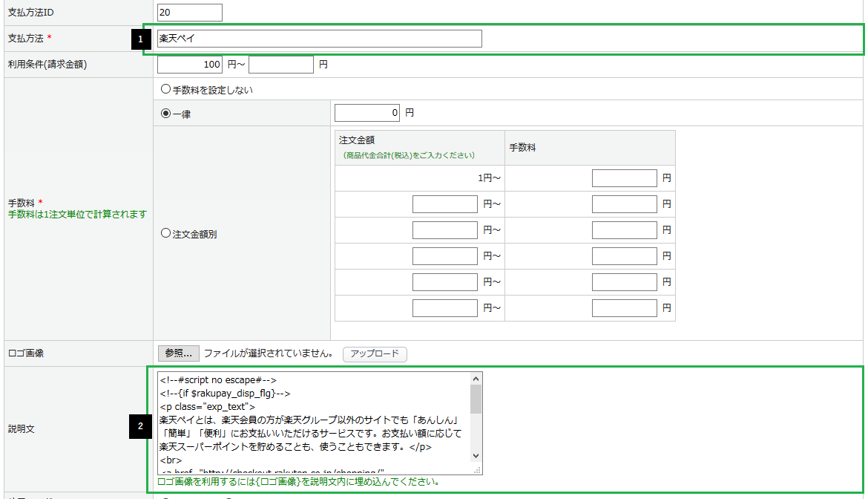Click the 説明文 textarea scrollbar thumb

point(476,399)
